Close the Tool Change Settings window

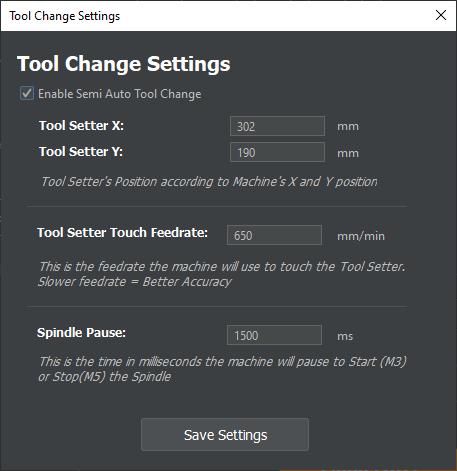[x=441, y=15]
